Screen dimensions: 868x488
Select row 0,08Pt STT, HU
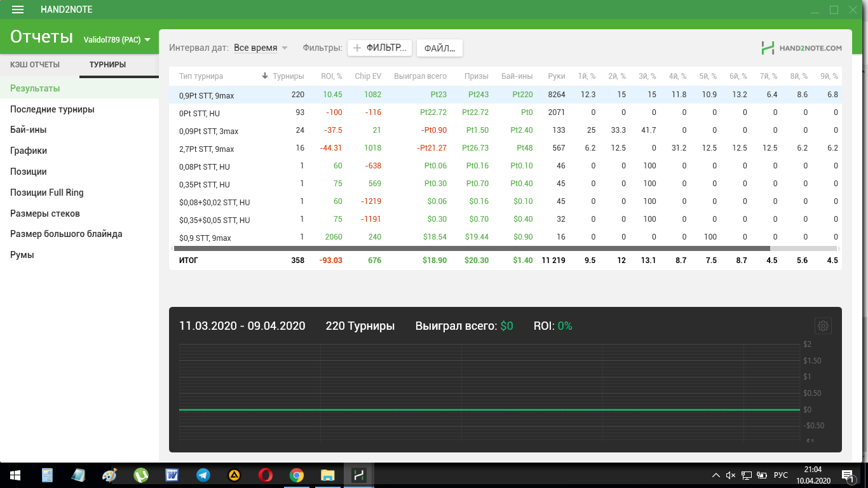(505, 166)
